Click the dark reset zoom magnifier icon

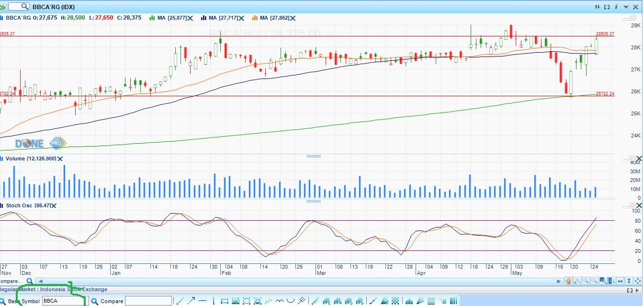click(x=612, y=281)
